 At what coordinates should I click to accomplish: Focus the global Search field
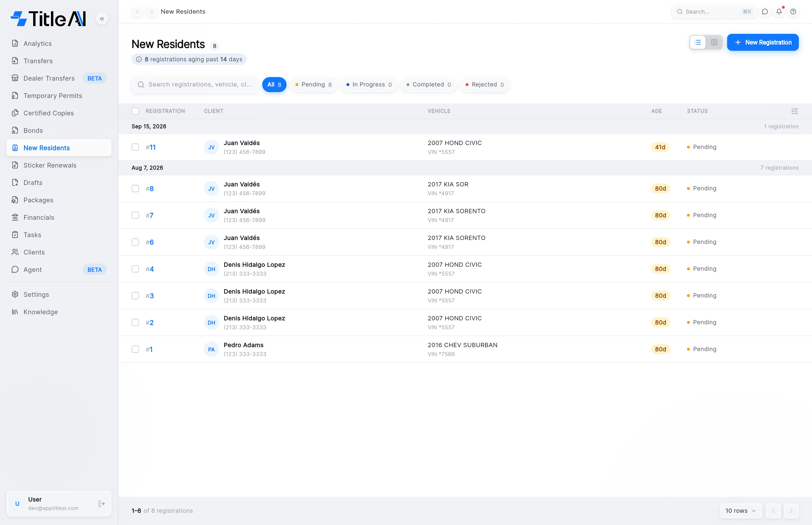714,12
